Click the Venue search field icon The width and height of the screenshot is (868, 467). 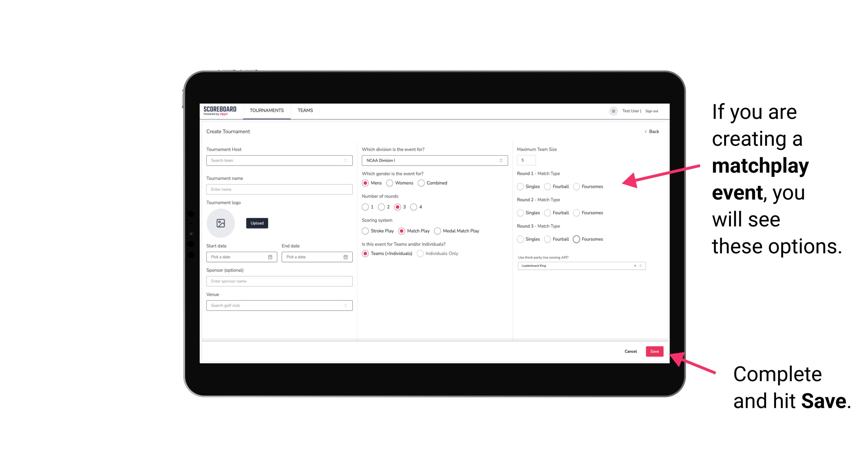pyautogui.click(x=345, y=305)
